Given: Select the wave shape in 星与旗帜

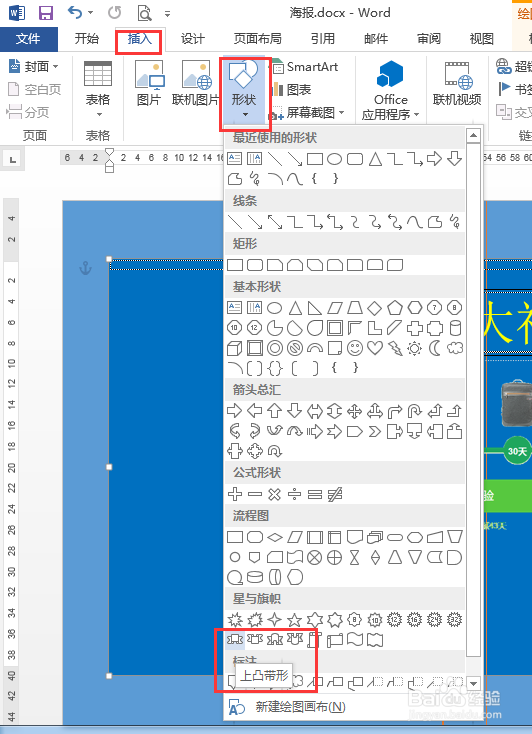Looking at the screenshot, I should coord(355,639).
